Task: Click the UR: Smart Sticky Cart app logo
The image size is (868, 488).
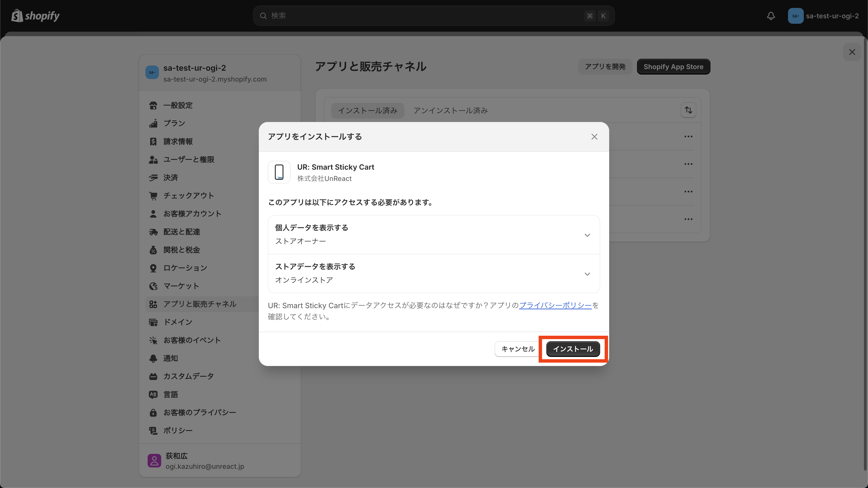Action: 279,172
